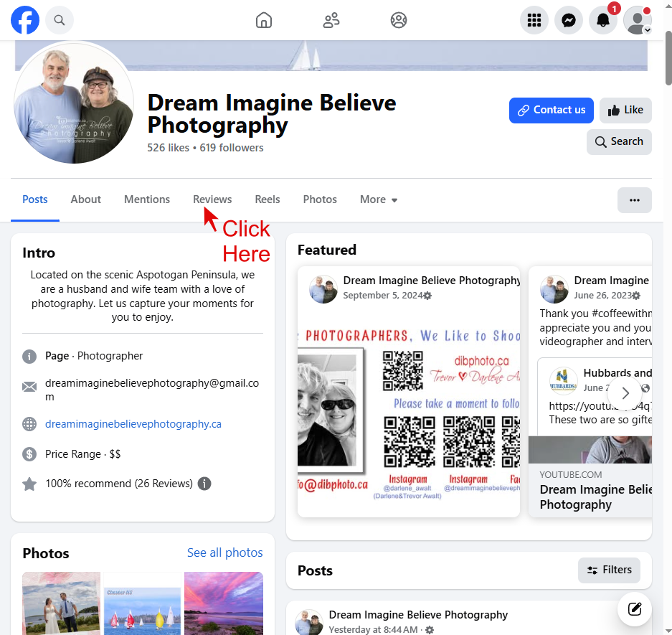Go to the Home feed icon
The width and height of the screenshot is (672, 635).
coord(264,20)
